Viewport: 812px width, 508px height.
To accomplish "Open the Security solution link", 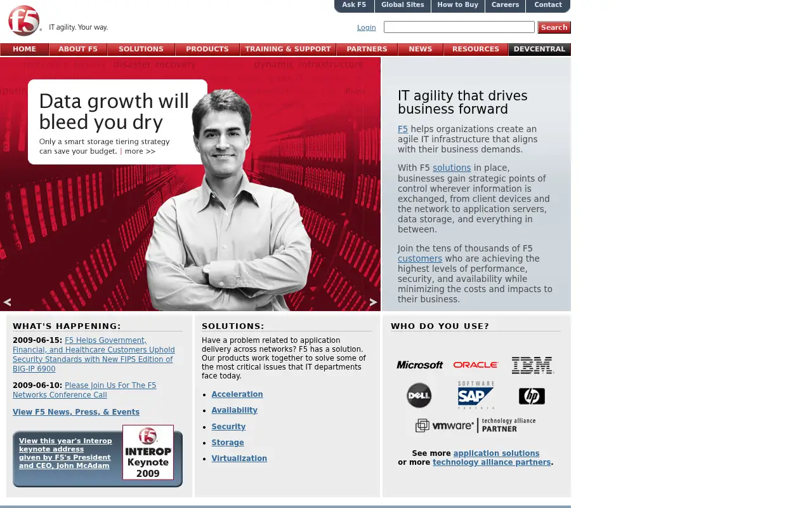I will pyautogui.click(x=228, y=427).
